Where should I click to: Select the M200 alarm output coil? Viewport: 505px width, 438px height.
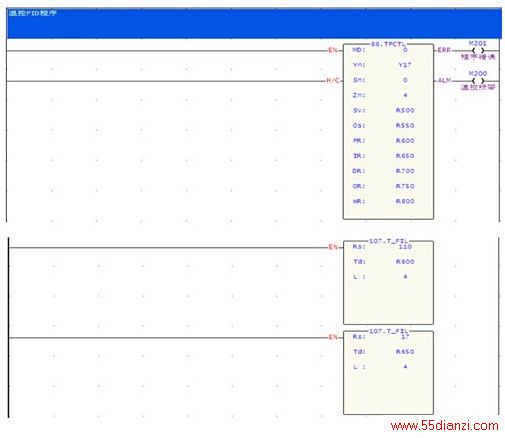click(478, 81)
